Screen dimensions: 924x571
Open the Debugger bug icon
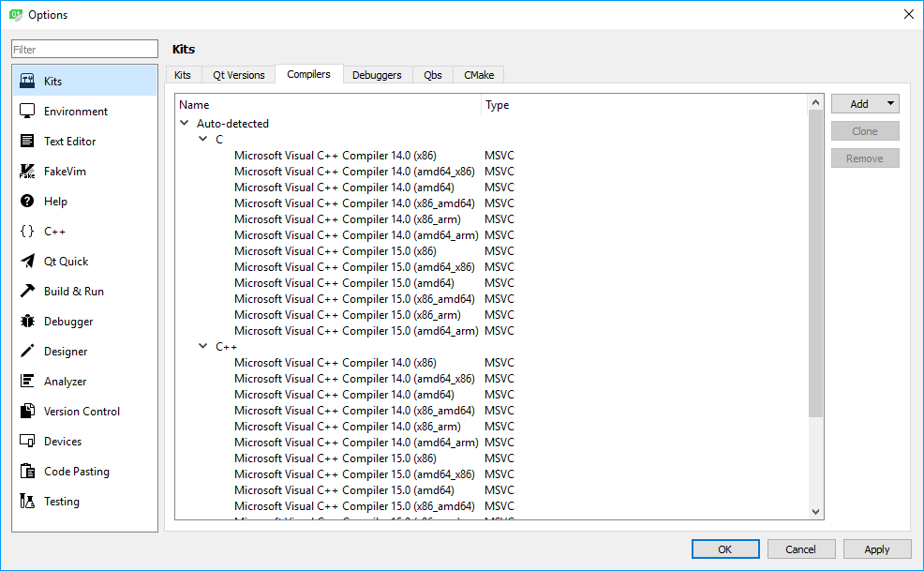point(27,321)
